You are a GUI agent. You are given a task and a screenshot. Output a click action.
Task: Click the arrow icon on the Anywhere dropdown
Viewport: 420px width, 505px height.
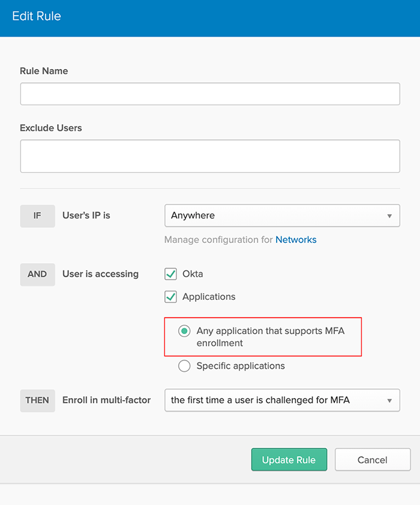(389, 216)
